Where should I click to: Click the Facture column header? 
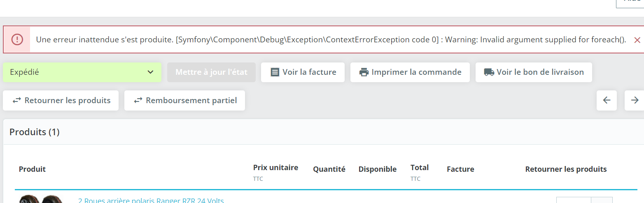(x=460, y=169)
